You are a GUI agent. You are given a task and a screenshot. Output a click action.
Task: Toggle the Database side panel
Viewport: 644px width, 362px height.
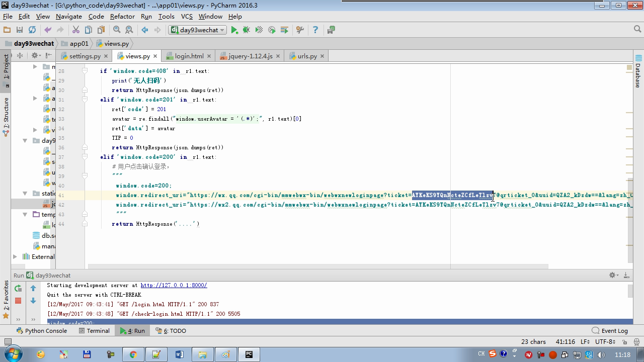(638, 70)
